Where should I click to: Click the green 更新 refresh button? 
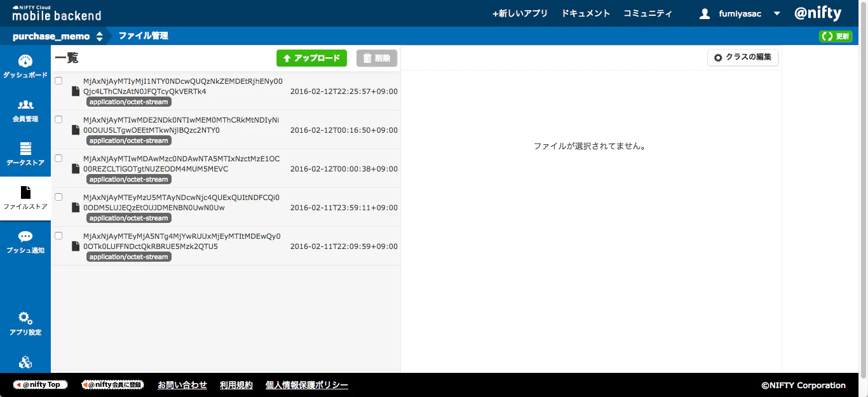click(x=836, y=36)
